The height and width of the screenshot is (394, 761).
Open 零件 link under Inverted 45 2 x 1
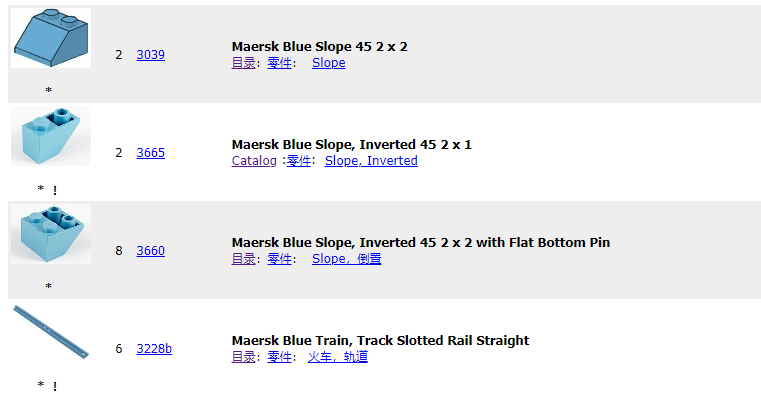pos(298,161)
